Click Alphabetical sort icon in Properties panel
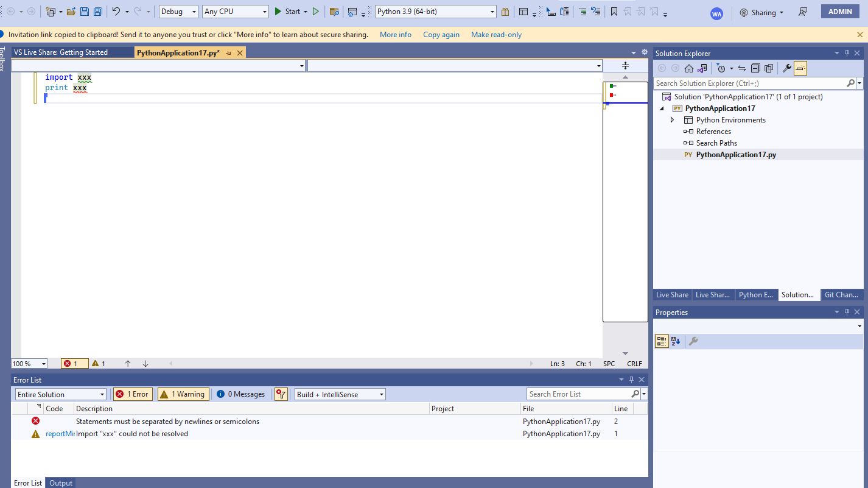This screenshot has width=868, height=488. pyautogui.click(x=676, y=341)
